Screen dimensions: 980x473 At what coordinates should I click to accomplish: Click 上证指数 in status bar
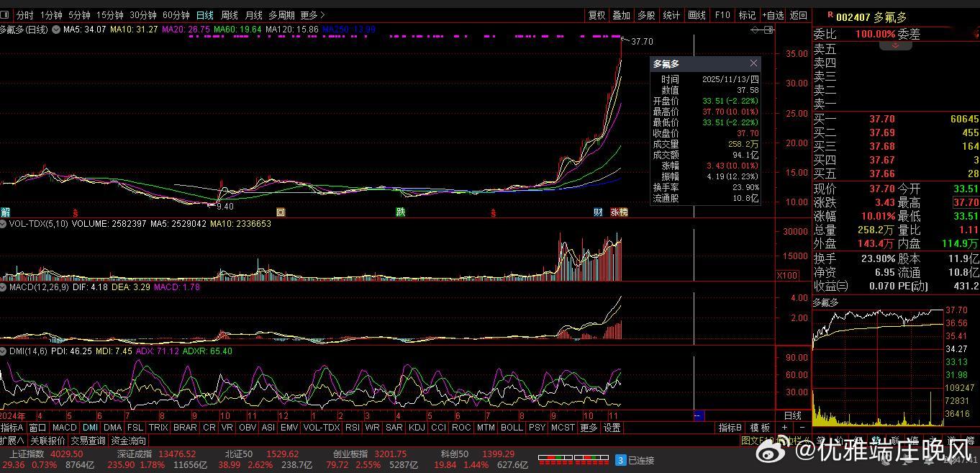tap(27, 454)
